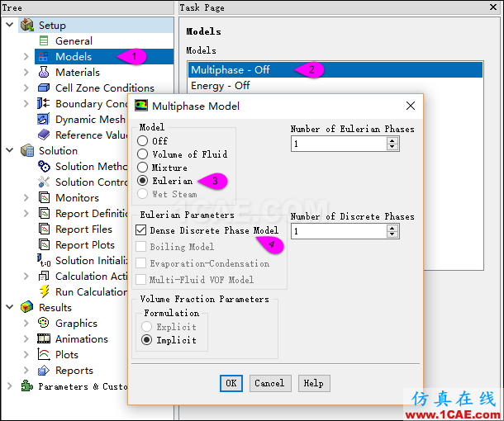Click the Setup icon in tree

coord(27,25)
